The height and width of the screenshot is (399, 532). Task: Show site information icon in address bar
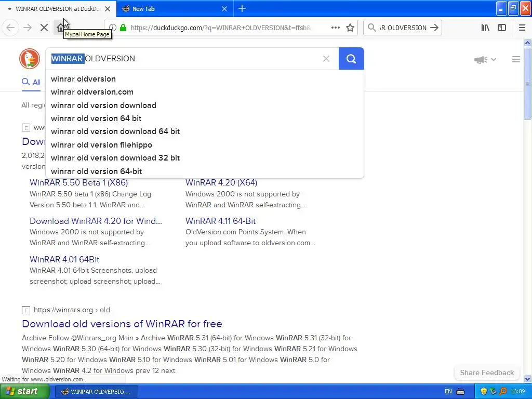pyautogui.click(x=113, y=28)
